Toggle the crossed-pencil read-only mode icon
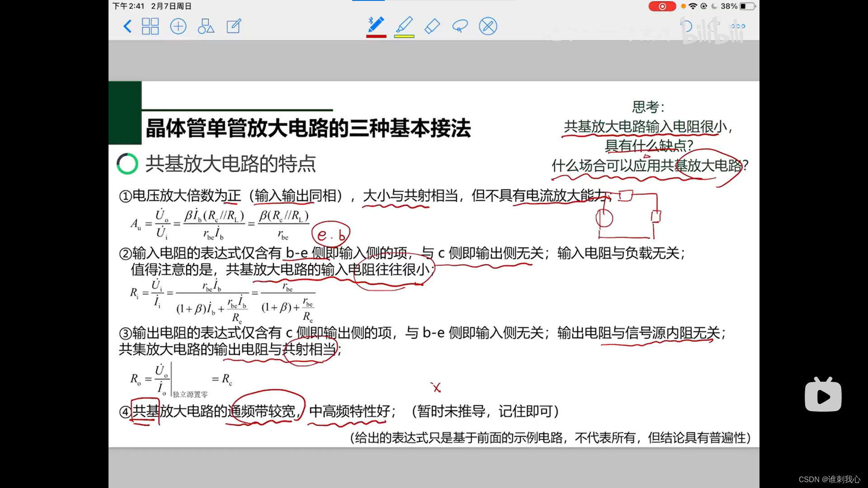Viewport: 868px width, 488px height. [x=488, y=26]
